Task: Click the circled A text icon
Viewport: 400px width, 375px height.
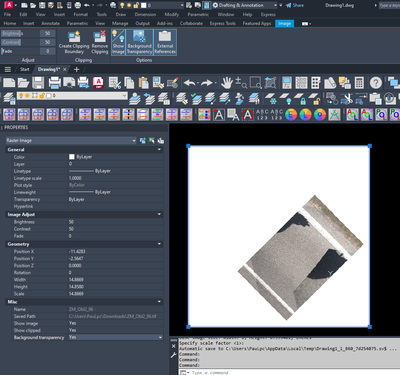Action: pos(247,115)
